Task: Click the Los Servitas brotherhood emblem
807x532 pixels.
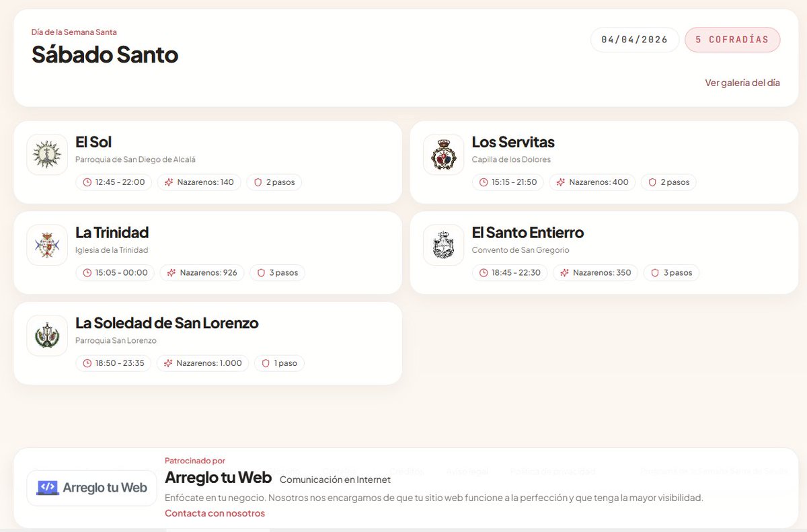Action: click(x=444, y=155)
